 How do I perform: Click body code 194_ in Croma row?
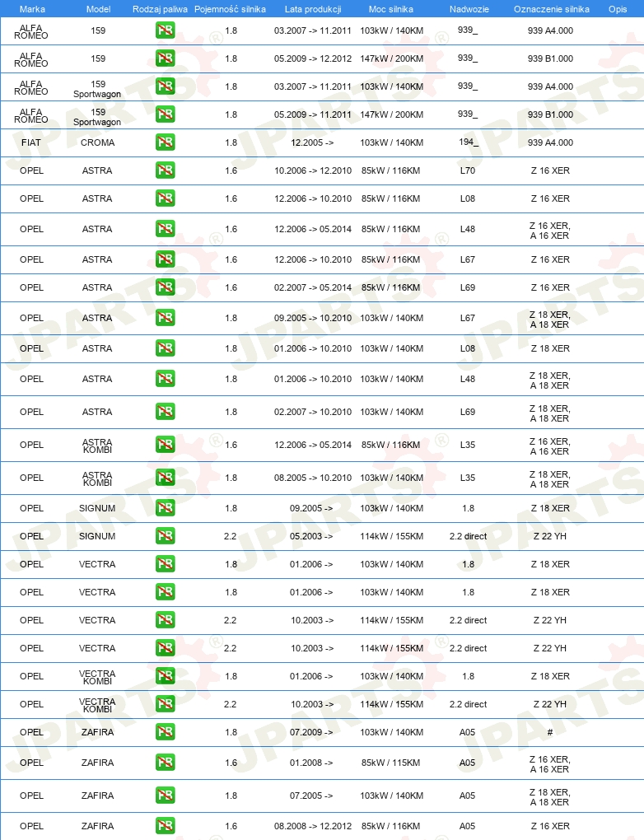coord(469,142)
